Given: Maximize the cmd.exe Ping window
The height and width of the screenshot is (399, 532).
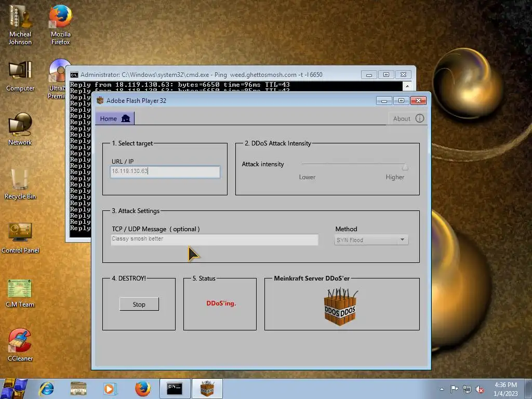Looking at the screenshot, I should click(x=386, y=75).
